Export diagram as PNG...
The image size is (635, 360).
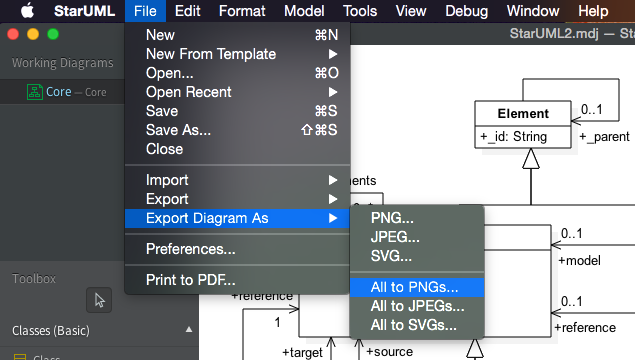pyautogui.click(x=417, y=218)
